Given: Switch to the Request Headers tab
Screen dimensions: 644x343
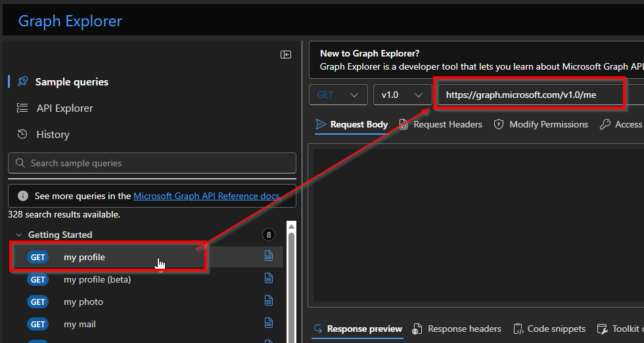Looking at the screenshot, I should pyautogui.click(x=440, y=124).
